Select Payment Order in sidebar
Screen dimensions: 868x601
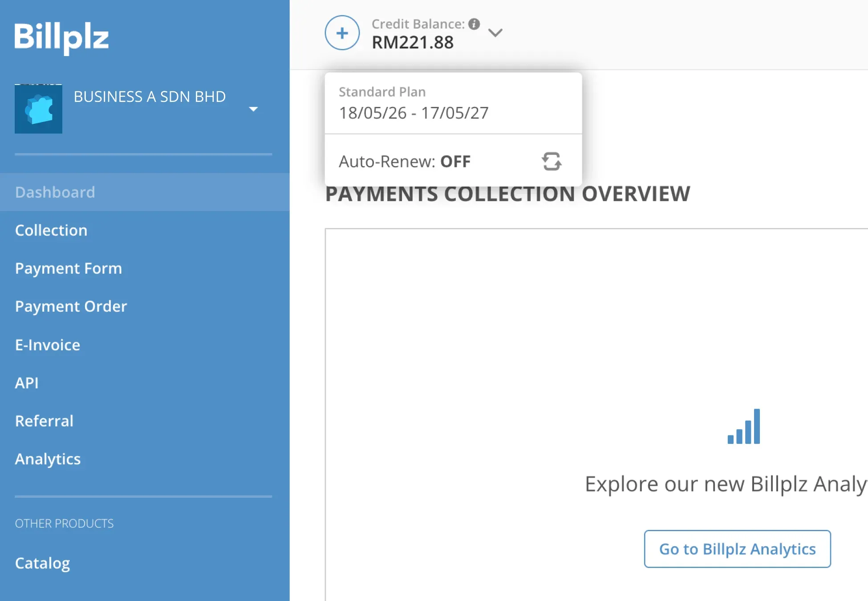pos(71,306)
